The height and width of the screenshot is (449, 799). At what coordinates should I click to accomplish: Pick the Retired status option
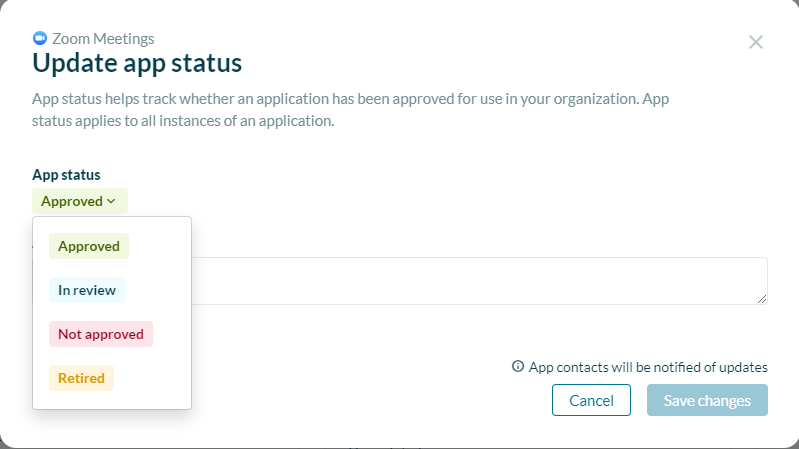[x=81, y=378]
